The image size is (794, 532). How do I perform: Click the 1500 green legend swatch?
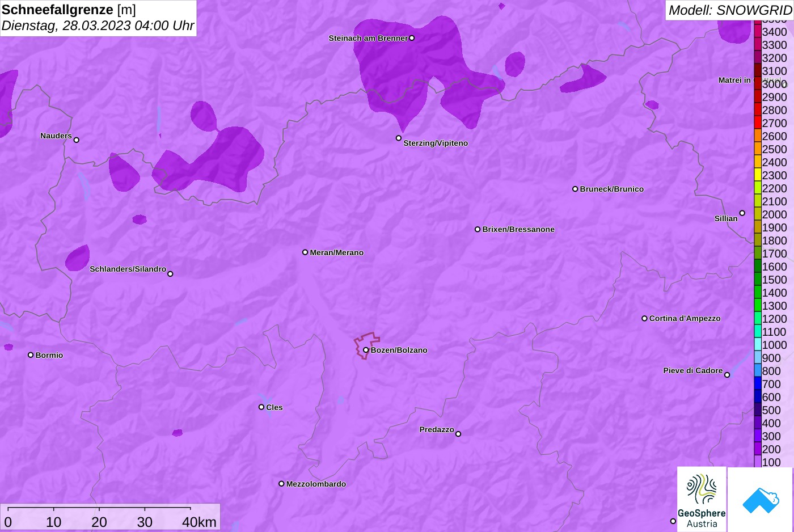coord(758,280)
